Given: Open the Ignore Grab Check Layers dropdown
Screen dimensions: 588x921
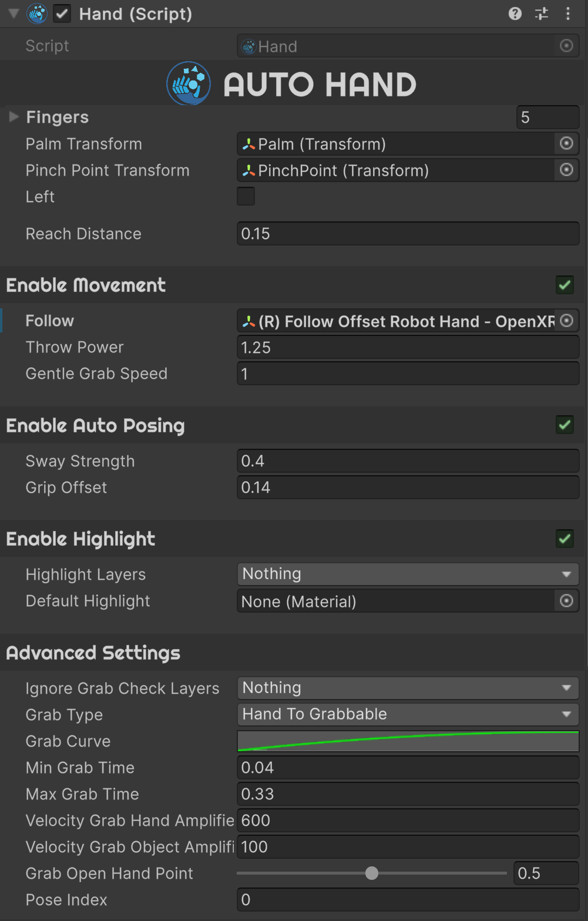Looking at the screenshot, I should (408, 688).
